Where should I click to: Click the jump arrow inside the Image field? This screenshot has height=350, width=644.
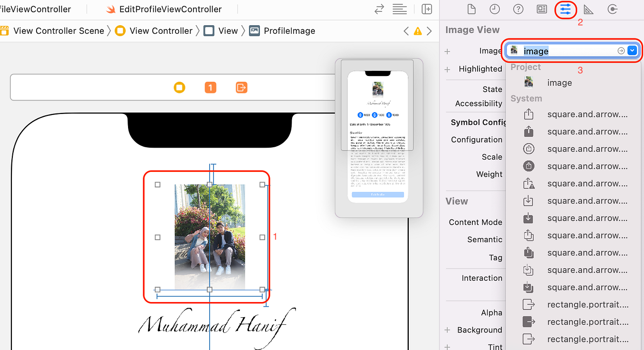(621, 50)
